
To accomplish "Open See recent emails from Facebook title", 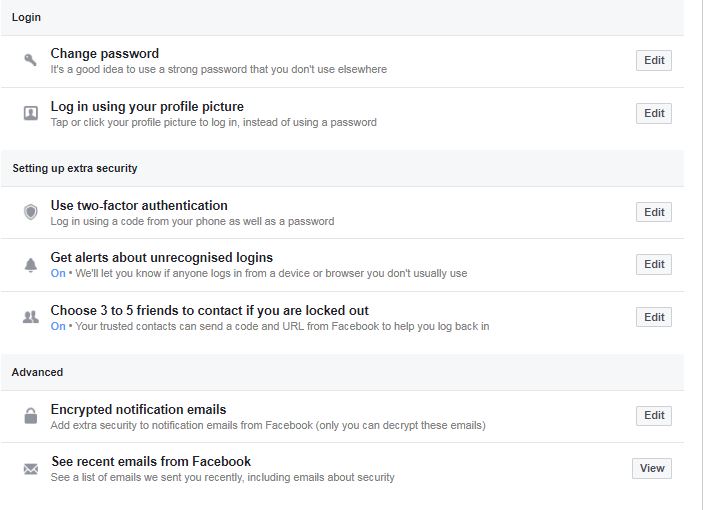I will pyautogui.click(x=151, y=461).
